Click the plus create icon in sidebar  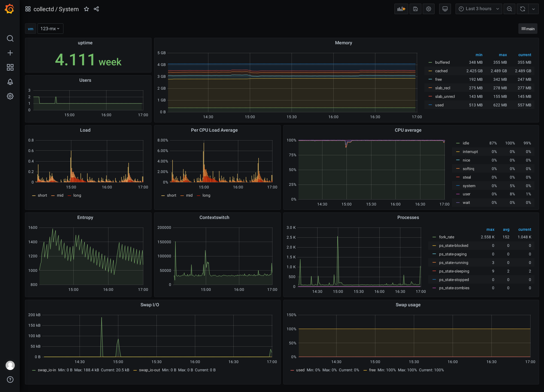[10, 53]
